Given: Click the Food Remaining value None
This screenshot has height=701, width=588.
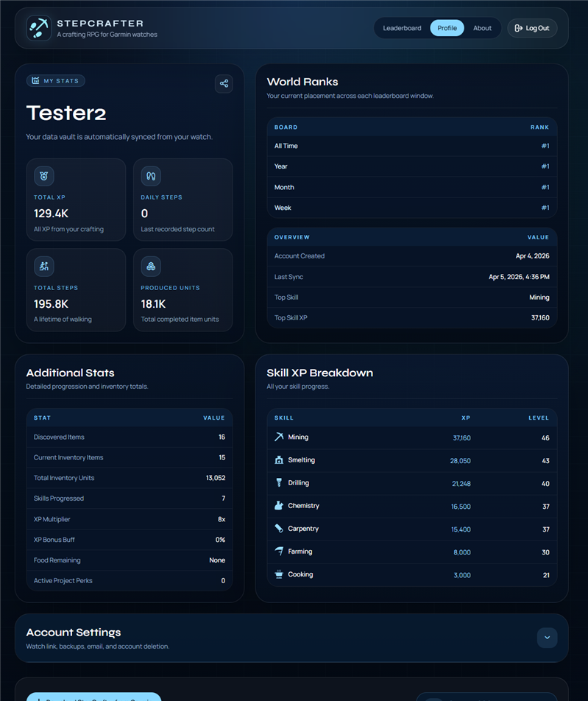Looking at the screenshot, I should point(217,560).
